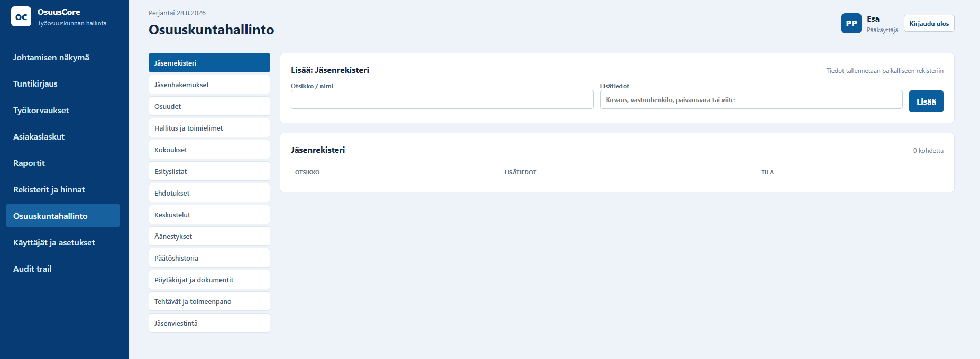Select Pöytäkirjat ja dokumentit tab
The width and height of the screenshot is (980, 359).
point(209,280)
